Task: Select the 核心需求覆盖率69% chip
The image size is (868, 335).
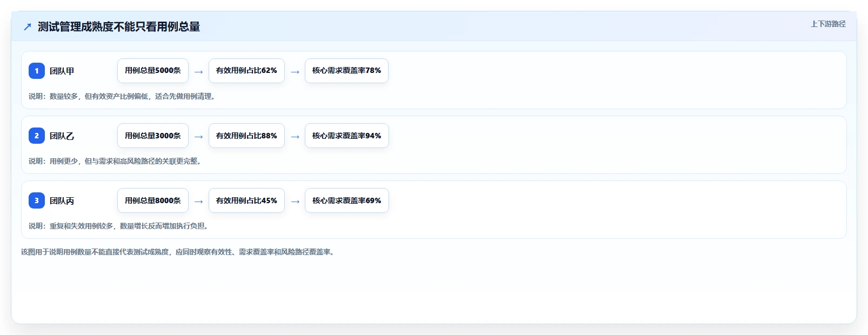Action: pos(346,200)
